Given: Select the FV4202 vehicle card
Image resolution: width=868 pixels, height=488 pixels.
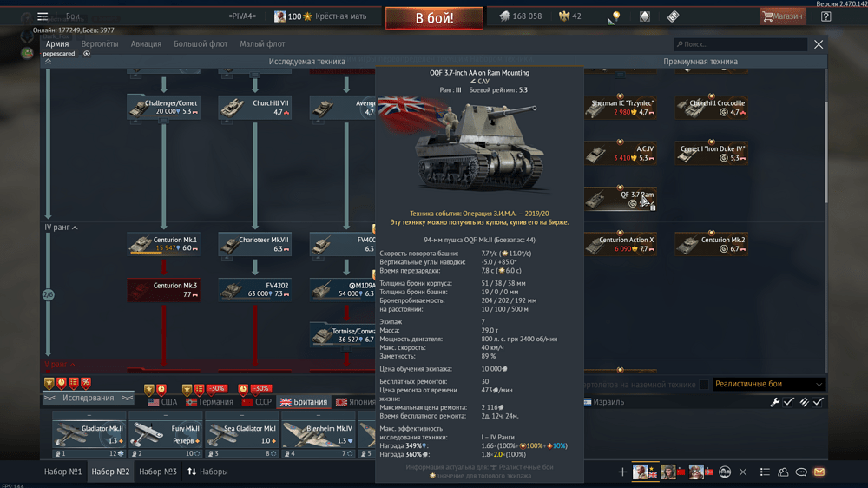Looking at the screenshot, I should [254, 290].
